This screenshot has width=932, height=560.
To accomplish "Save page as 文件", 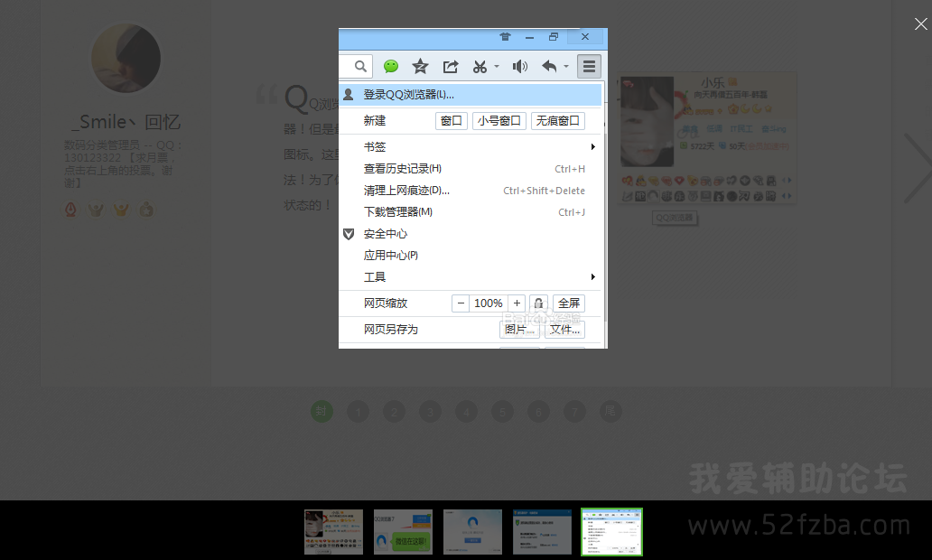I will pyautogui.click(x=564, y=330).
